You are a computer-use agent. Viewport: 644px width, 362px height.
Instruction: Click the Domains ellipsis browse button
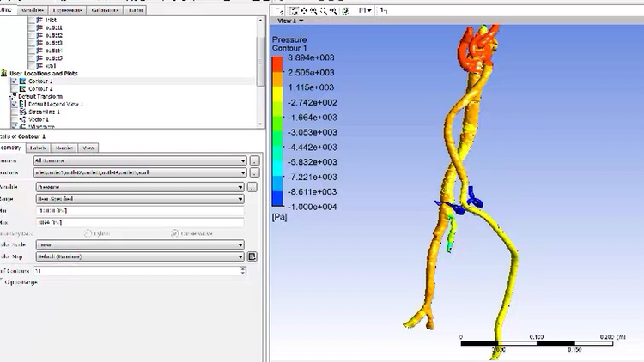(x=253, y=160)
